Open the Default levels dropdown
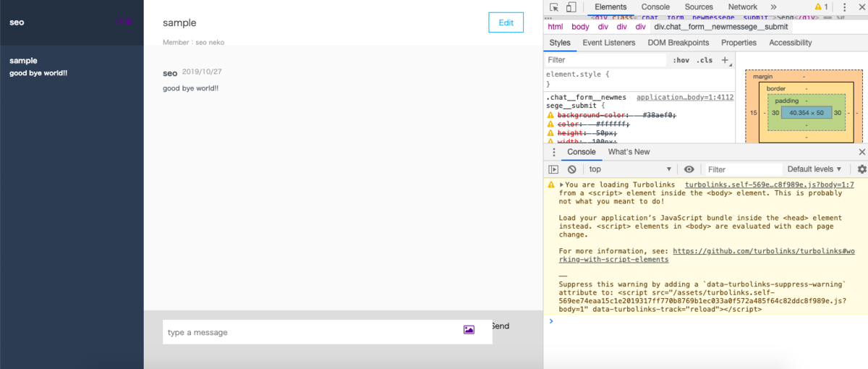868x369 pixels. point(814,169)
